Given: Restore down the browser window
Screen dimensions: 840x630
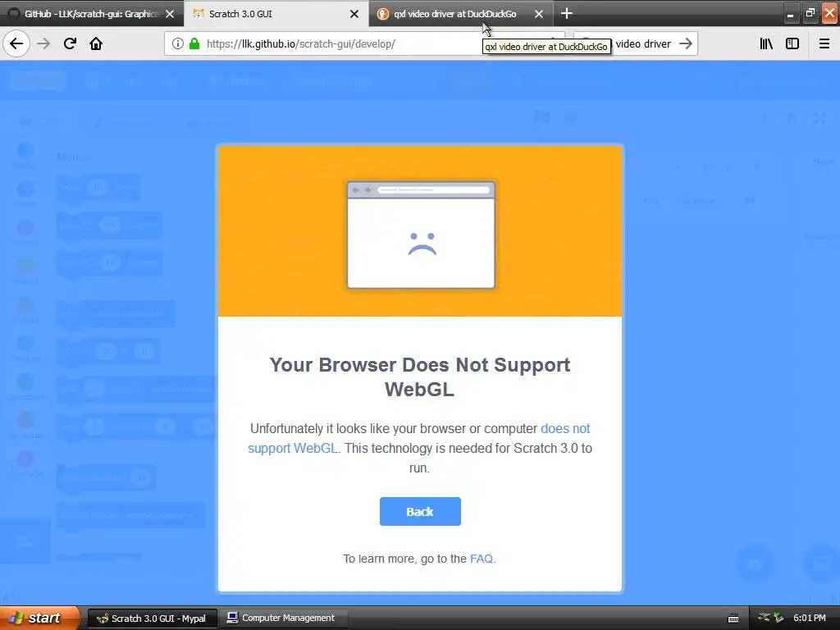Looking at the screenshot, I should (x=810, y=13).
